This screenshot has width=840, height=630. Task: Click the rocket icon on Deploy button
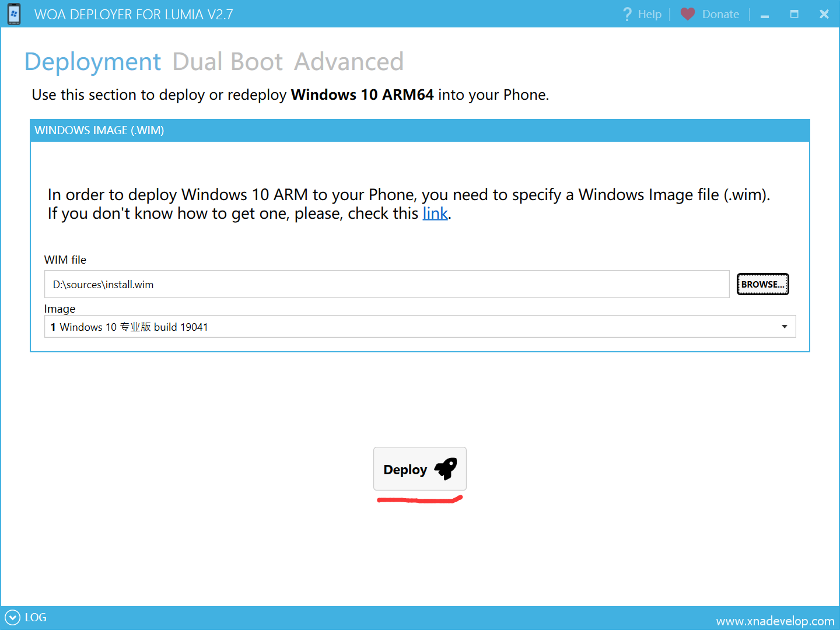446,469
